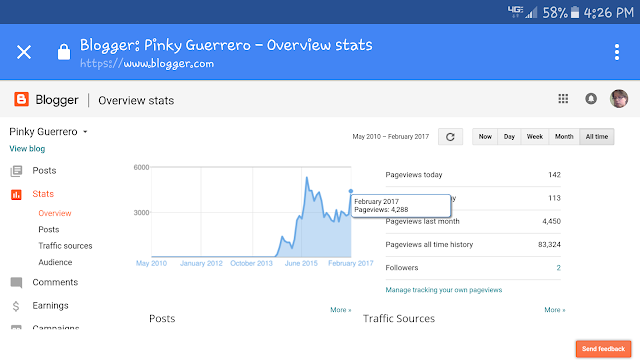Click the refresh stats button
640x360 pixels.
click(x=450, y=137)
